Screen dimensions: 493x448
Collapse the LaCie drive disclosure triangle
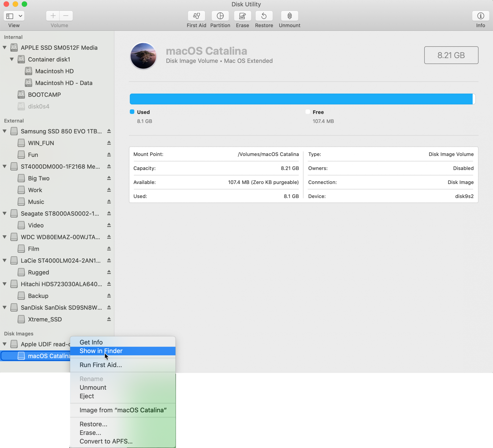tap(4, 261)
